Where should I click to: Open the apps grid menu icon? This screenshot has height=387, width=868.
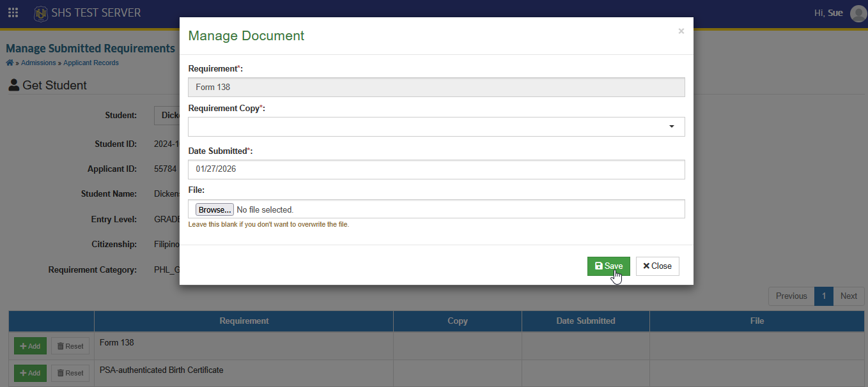(13, 13)
